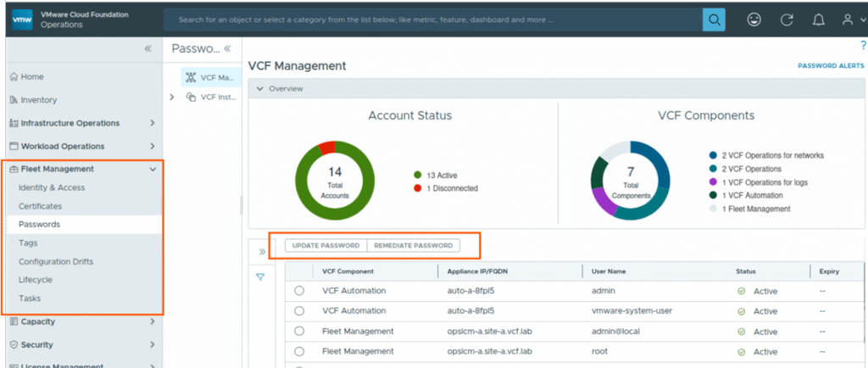Click the UPDATE PASSWORD button
This screenshot has height=368, width=868.
pos(325,246)
